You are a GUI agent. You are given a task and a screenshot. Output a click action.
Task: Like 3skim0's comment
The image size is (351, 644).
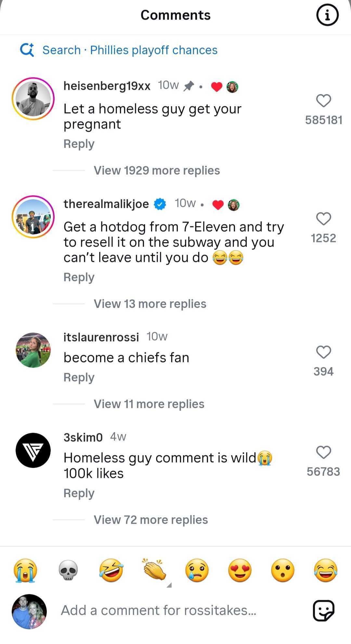pyautogui.click(x=323, y=452)
